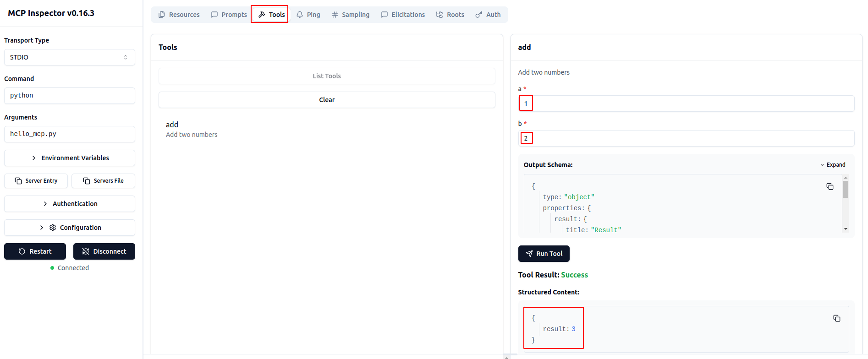Copy the Output Schema JSON
This screenshot has height=359, width=868.
830,186
